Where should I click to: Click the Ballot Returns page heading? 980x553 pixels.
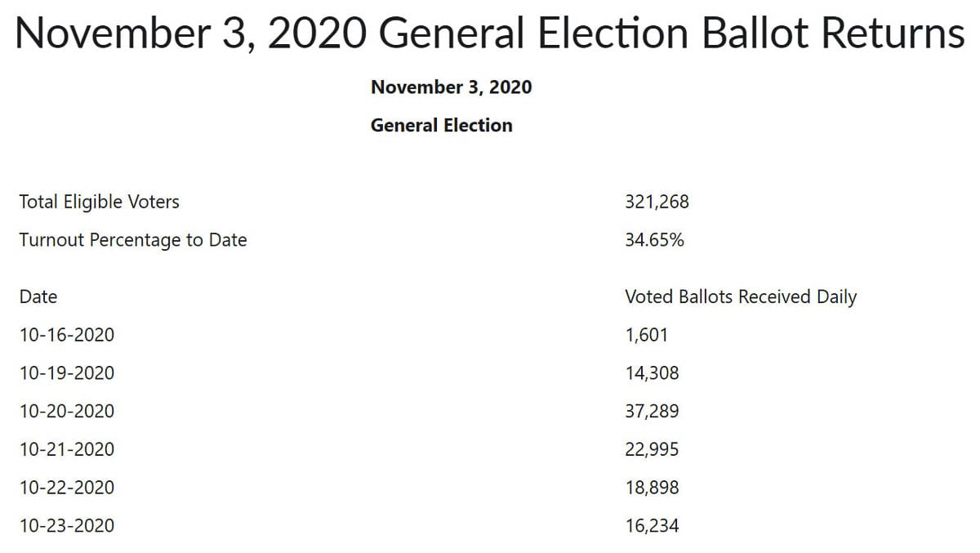490,34
